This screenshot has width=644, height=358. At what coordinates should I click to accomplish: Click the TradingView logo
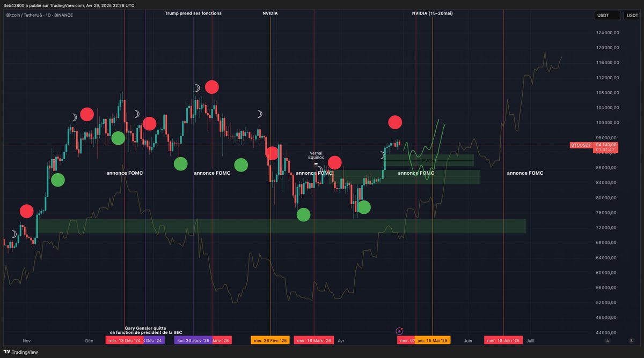[21, 352]
